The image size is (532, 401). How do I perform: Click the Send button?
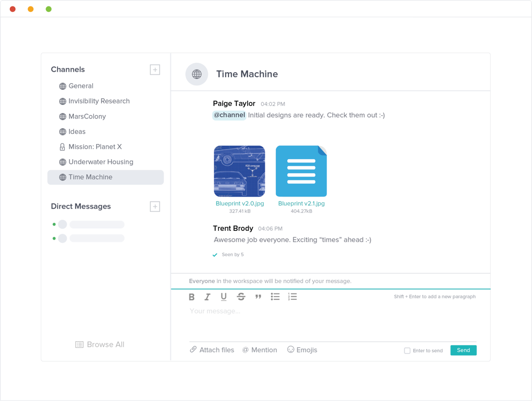pyautogui.click(x=463, y=350)
